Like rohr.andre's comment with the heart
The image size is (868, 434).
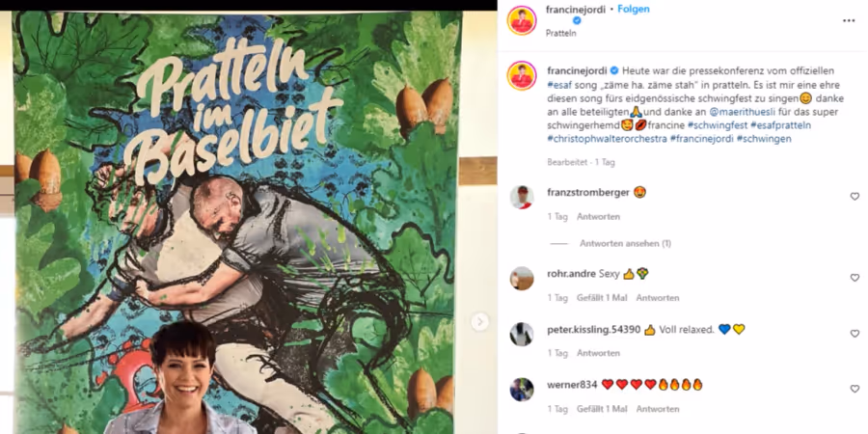click(854, 278)
